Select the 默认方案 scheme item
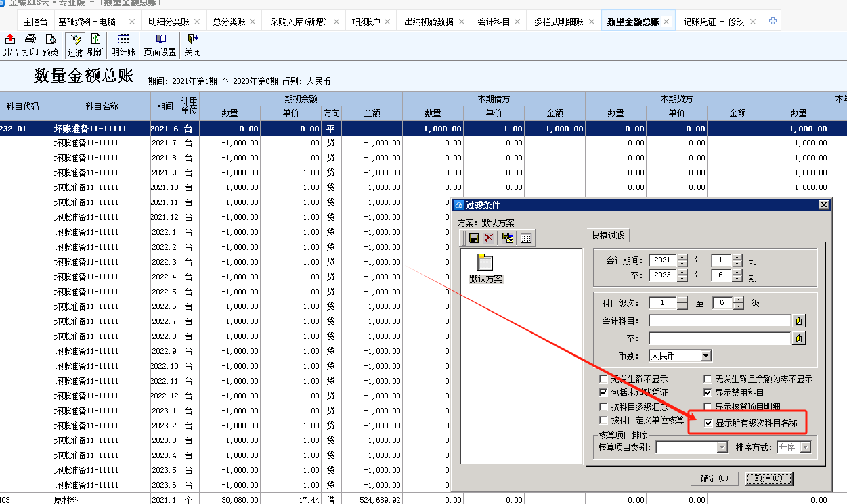 click(485, 269)
